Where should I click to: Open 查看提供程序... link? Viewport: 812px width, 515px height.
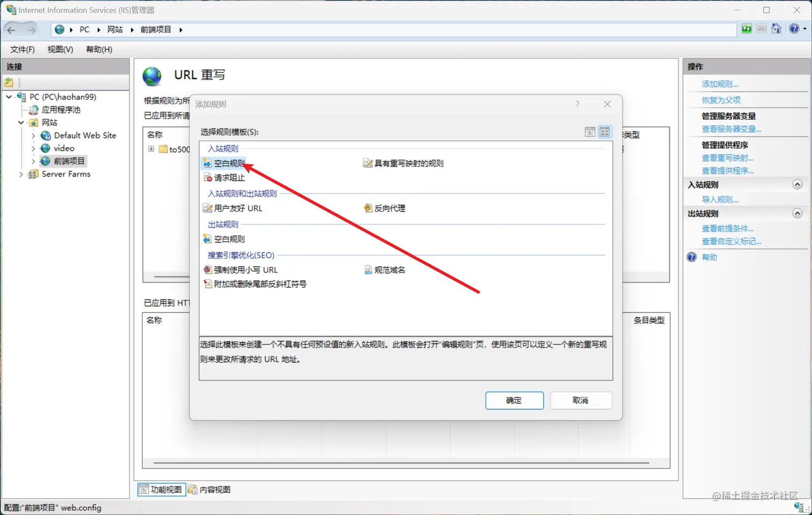pos(728,171)
